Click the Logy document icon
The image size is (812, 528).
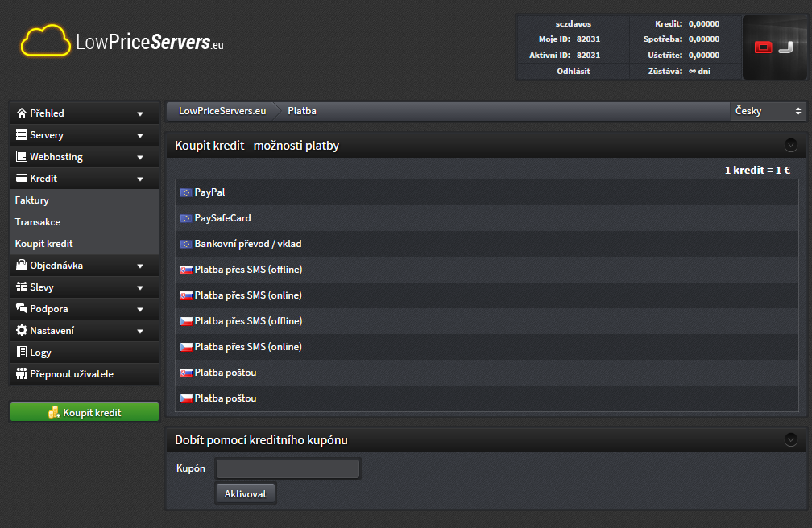[20, 352]
